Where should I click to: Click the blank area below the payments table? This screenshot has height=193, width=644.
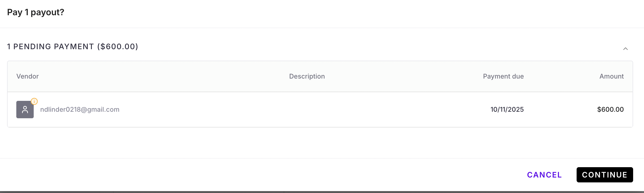(x=322, y=143)
